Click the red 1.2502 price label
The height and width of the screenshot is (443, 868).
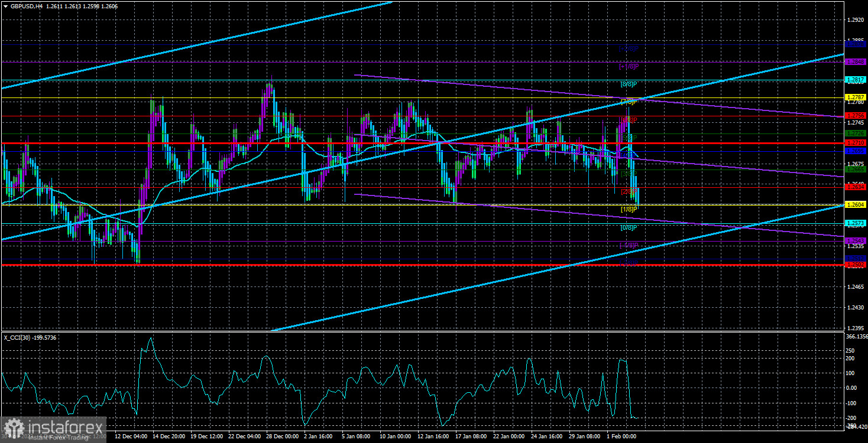(x=856, y=265)
